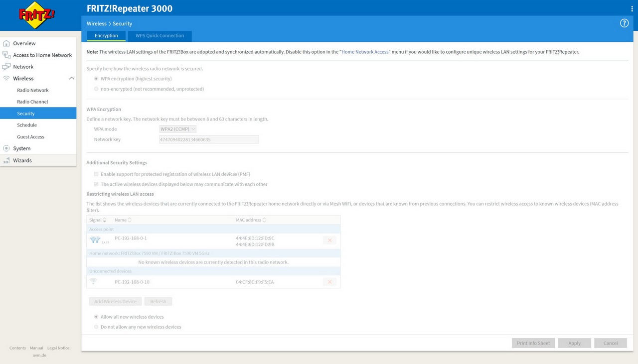Select Allow all new wireless devices

tap(96, 317)
